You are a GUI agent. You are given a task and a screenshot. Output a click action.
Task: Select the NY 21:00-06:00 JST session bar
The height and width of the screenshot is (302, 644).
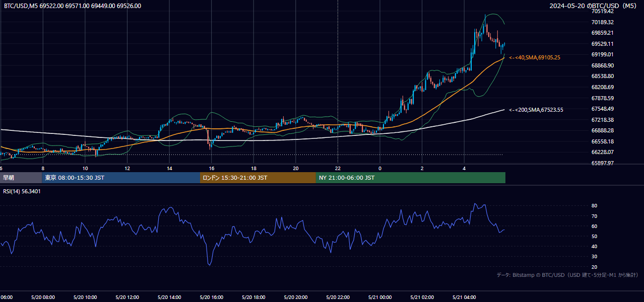tap(411, 178)
